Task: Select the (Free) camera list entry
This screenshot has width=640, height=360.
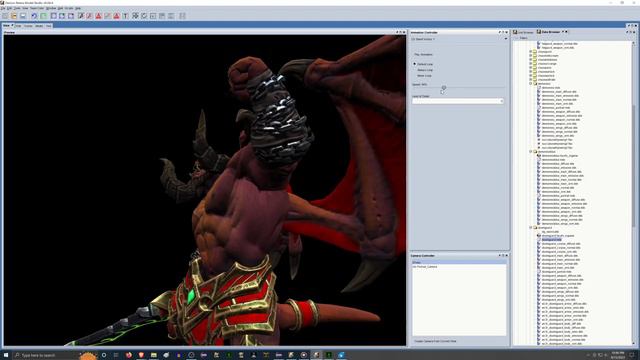Action: (x=459, y=262)
